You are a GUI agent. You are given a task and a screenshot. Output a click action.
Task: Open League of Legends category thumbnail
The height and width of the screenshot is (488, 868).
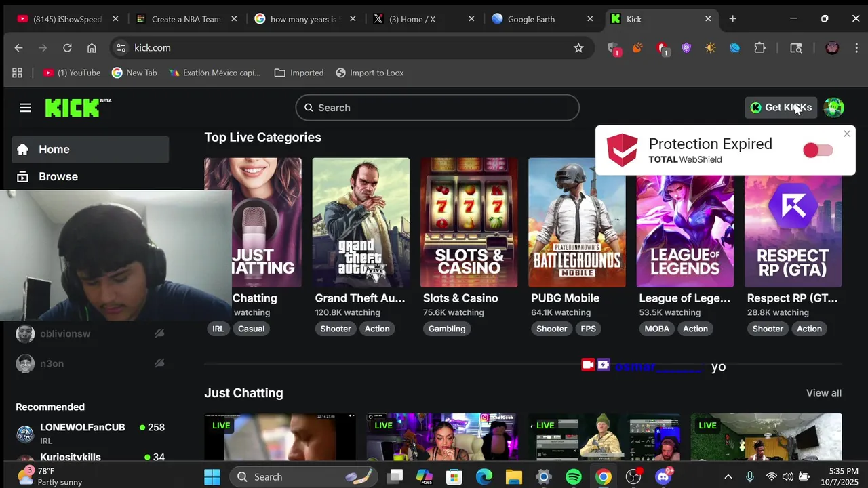coord(685,230)
